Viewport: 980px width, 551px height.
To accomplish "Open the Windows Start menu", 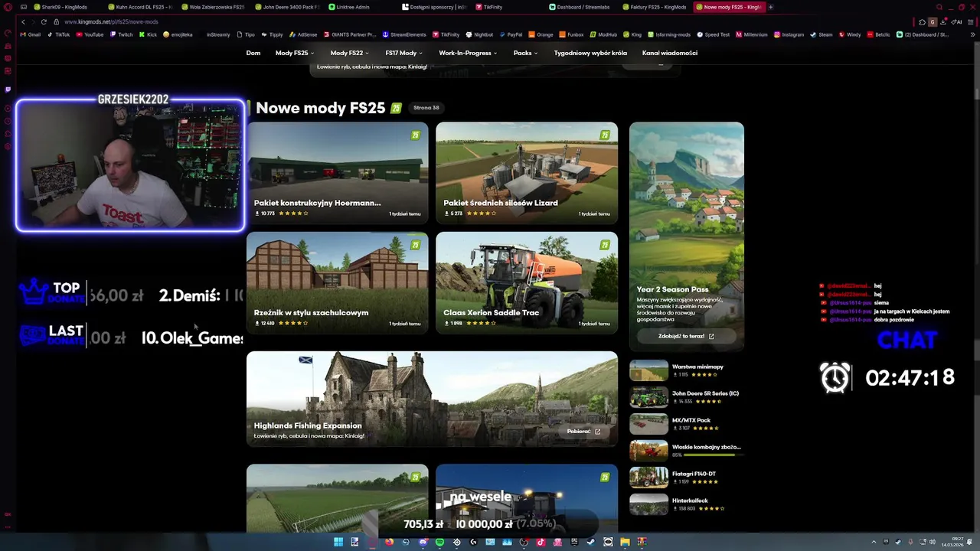I will (x=338, y=542).
